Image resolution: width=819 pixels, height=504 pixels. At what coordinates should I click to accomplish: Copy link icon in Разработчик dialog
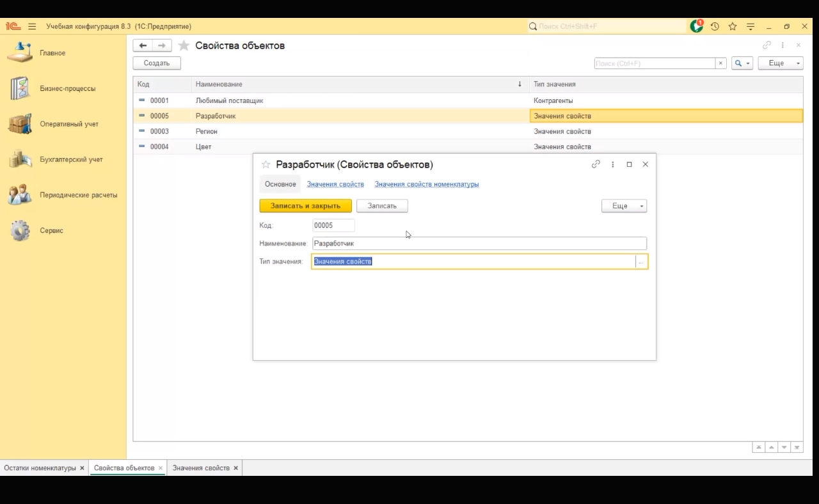pos(596,164)
